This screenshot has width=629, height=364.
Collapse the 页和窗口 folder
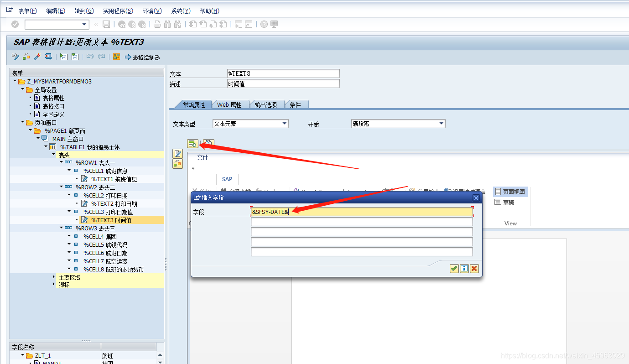click(22, 122)
